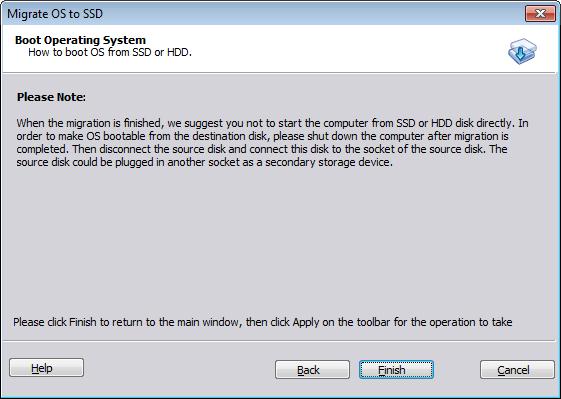The image size is (561, 399).
Task: Cancel the Migrate OS wizard
Action: pos(517,370)
